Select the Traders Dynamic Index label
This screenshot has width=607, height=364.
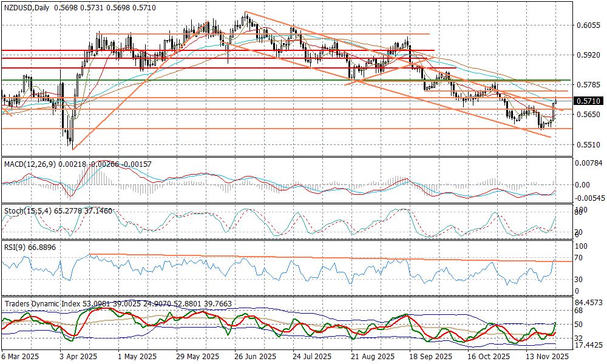(44, 303)
